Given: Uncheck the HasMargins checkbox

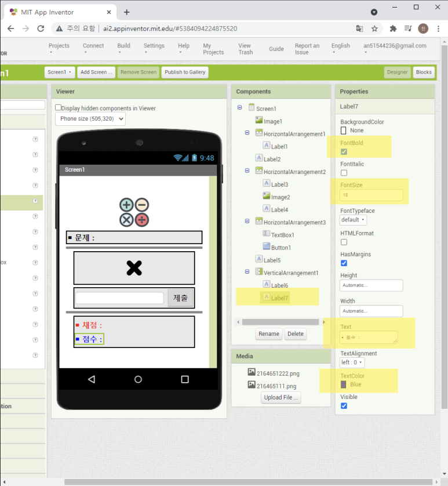Looking at the screenshot, I should (344, 263).
